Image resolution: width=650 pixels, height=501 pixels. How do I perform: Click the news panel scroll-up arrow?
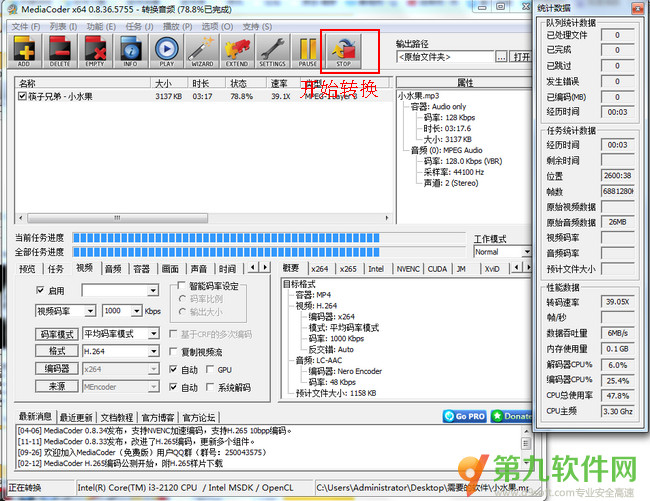[526, 430]
